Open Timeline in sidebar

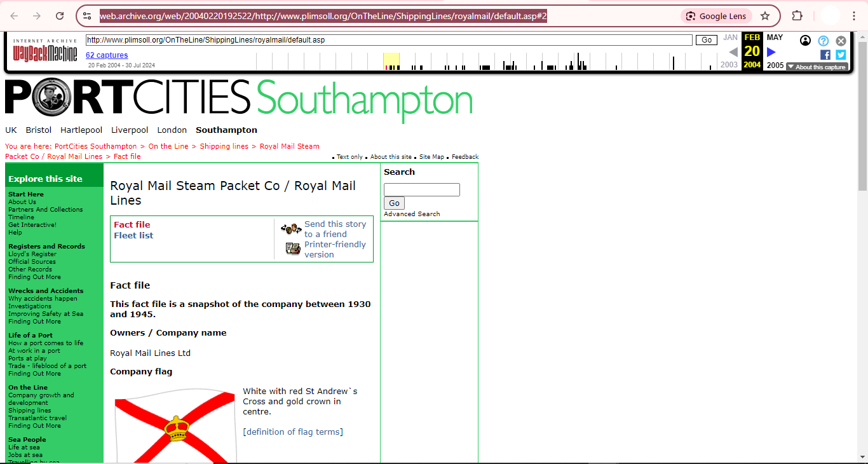(x=21, y=217)
